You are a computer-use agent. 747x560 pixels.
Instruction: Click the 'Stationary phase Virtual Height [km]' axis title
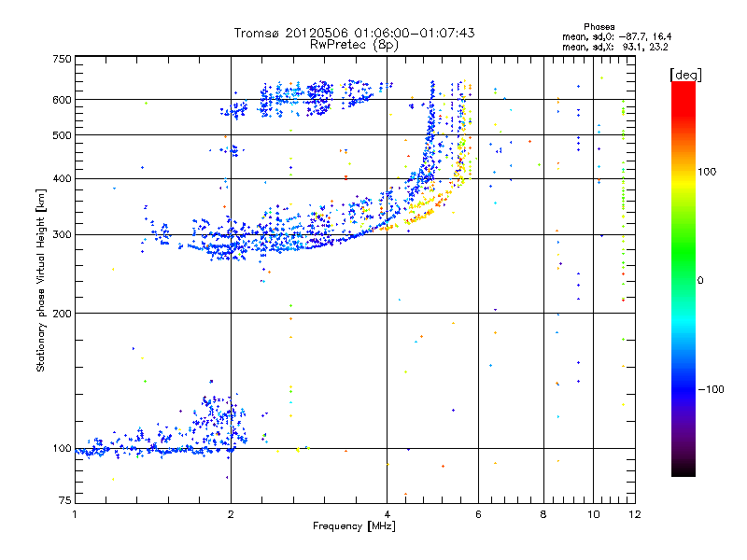41,281
